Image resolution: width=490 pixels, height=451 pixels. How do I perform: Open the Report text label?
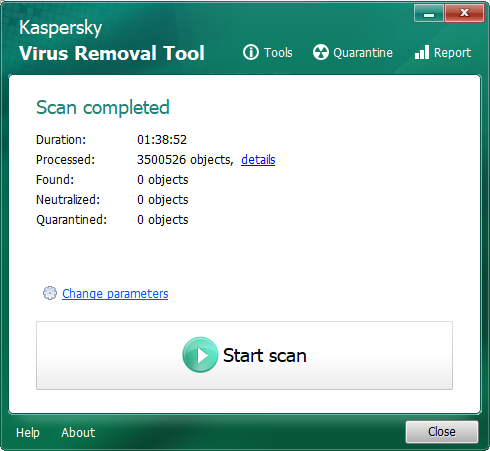[x=452, y=53]
